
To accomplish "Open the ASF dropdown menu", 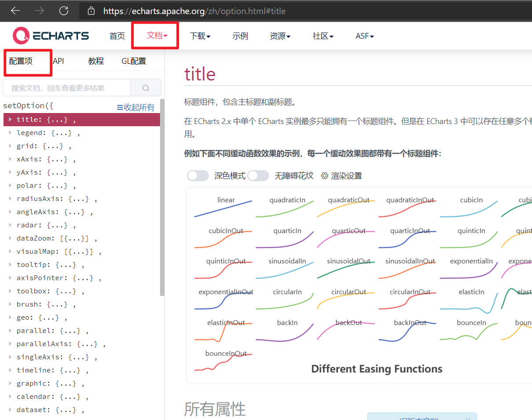I will (365, 36).
